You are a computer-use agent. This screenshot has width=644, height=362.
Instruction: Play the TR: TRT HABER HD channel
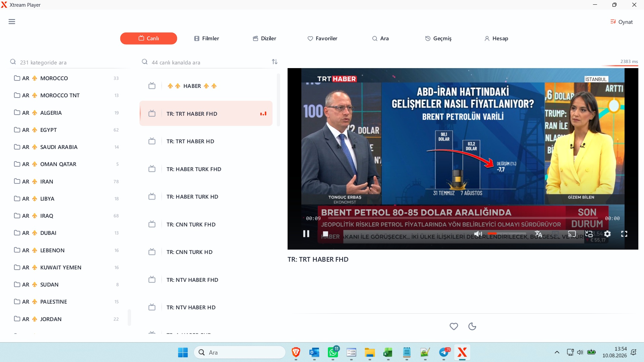[x=206, y=141]
